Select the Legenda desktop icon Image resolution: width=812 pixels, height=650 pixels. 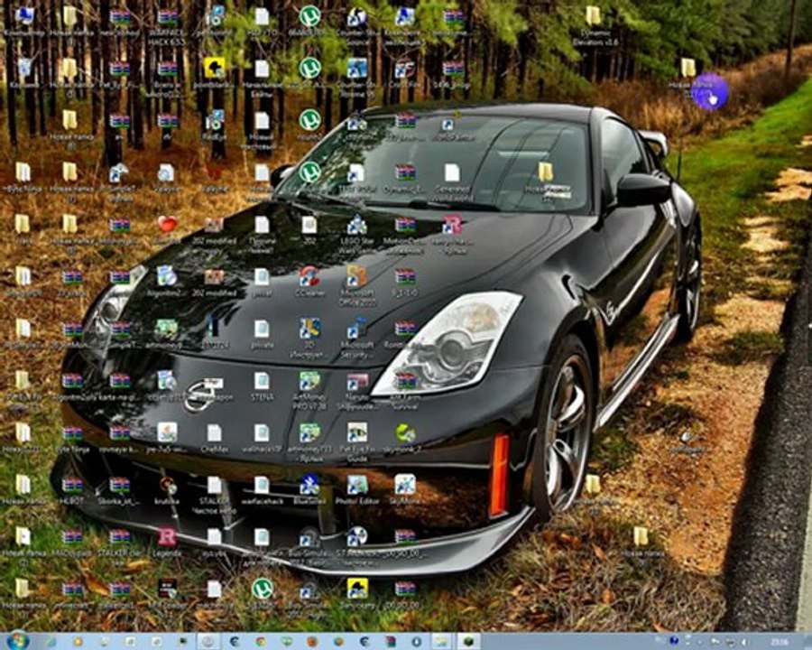click(167, 537)
